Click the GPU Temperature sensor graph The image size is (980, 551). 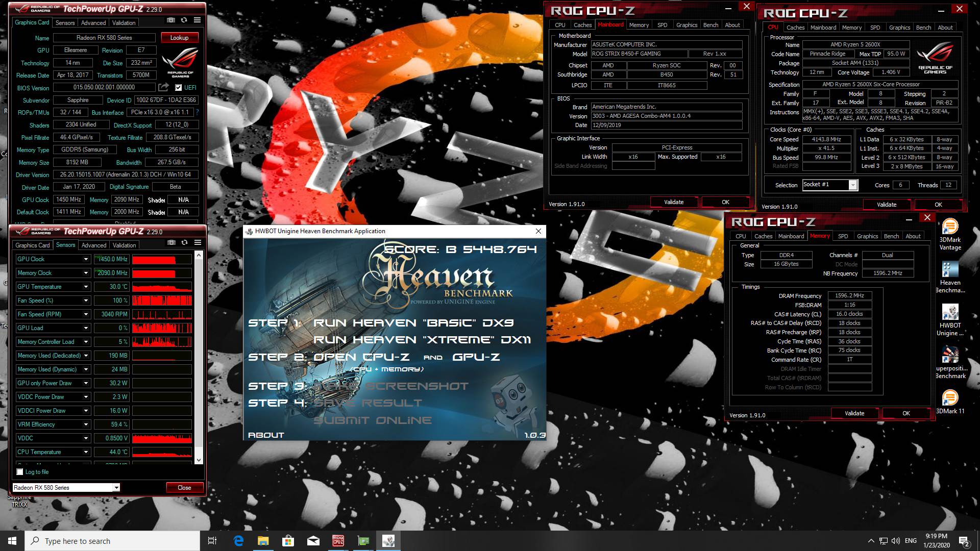pyautogui.click(x=162, y=287)
